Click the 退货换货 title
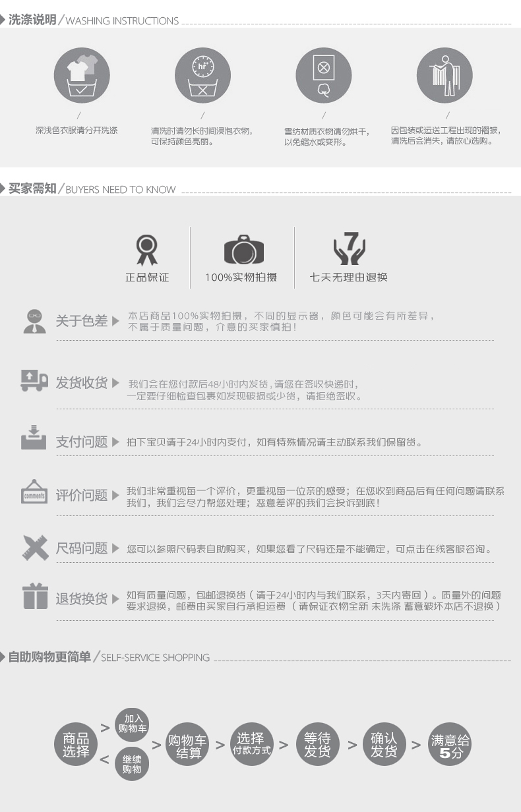The height and width of the screenshot is (812, 521). (81, 598)
